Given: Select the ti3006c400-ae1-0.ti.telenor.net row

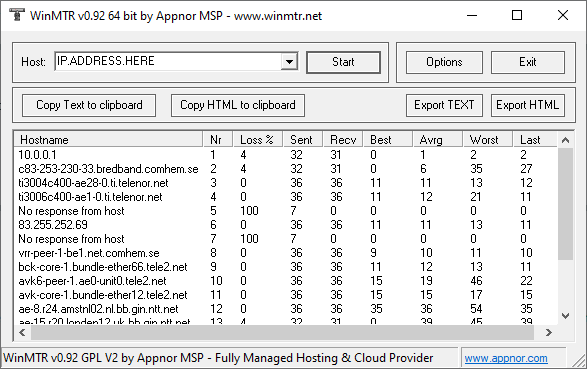Looking at the screenshot, I should (x=286, y=197).
